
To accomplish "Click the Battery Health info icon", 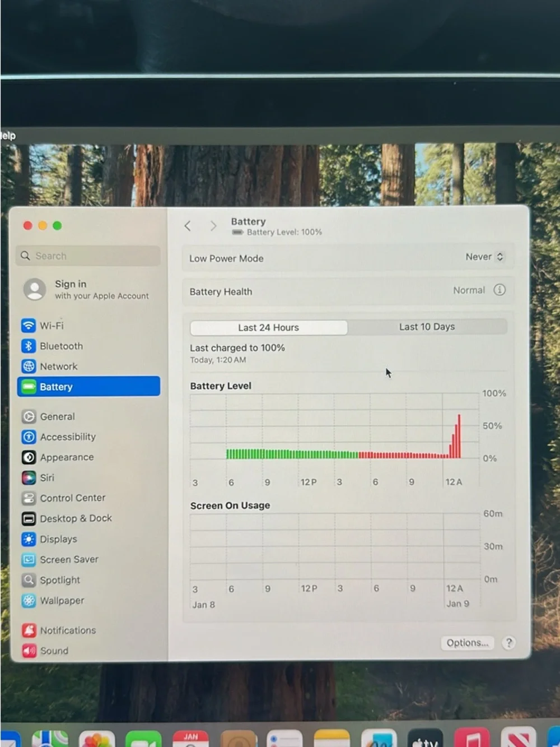I will pyautogui.click(x=500, y=290).
